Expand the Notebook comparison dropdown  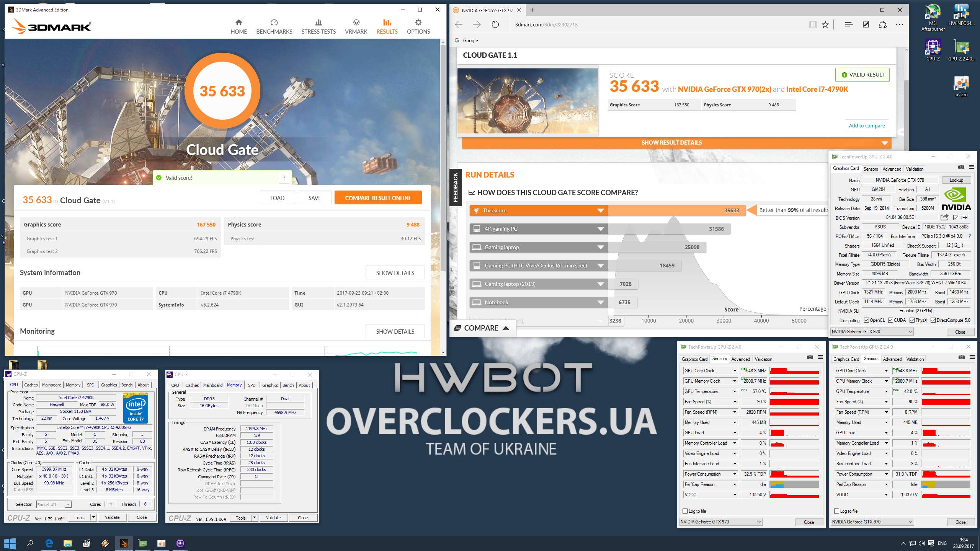coord(601,302)
